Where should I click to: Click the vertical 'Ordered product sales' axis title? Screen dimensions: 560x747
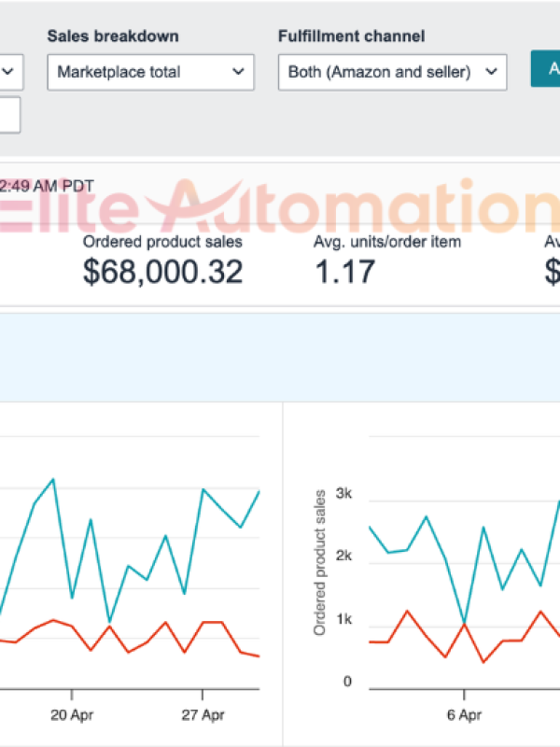click(x=319, y=562)
